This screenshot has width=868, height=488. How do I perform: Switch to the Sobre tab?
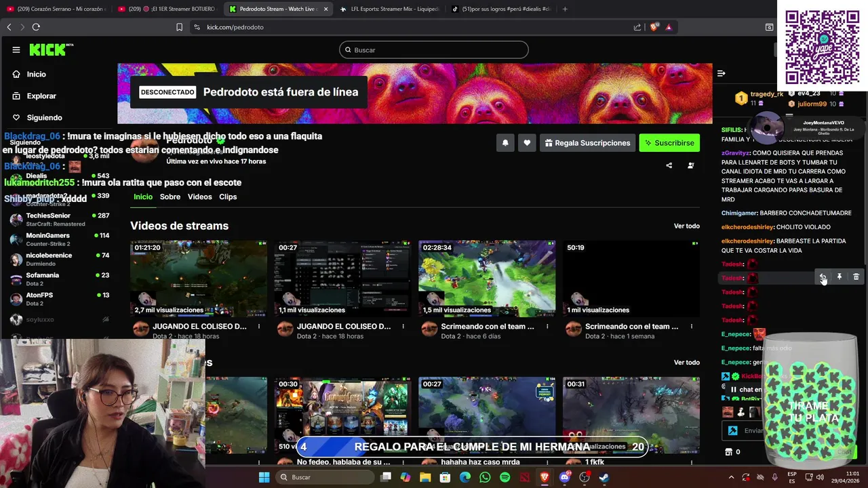pyautogui.click(x=170, y=197)
